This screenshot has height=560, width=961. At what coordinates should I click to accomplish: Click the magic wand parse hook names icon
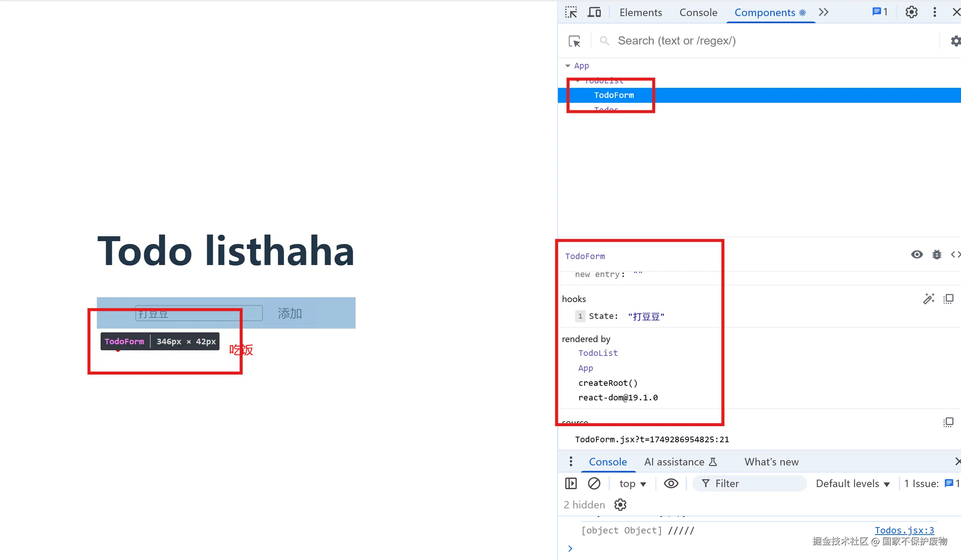coord(928,299)
